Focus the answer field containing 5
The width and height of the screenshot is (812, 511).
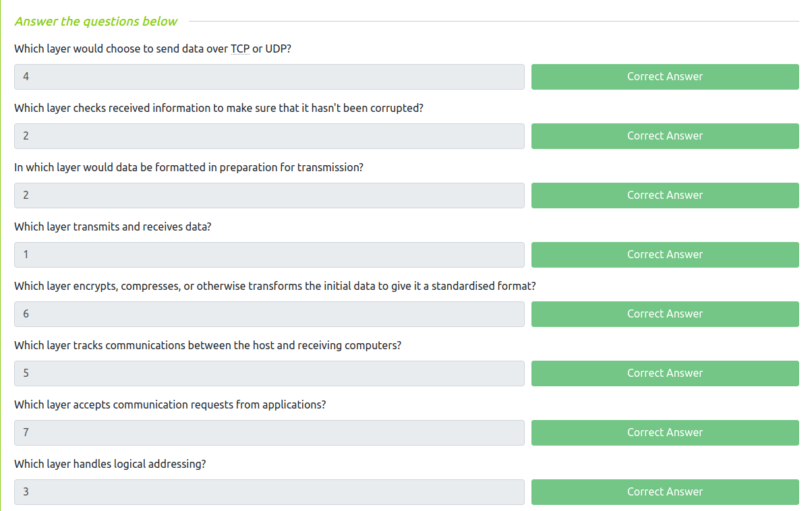click(269, 373)
